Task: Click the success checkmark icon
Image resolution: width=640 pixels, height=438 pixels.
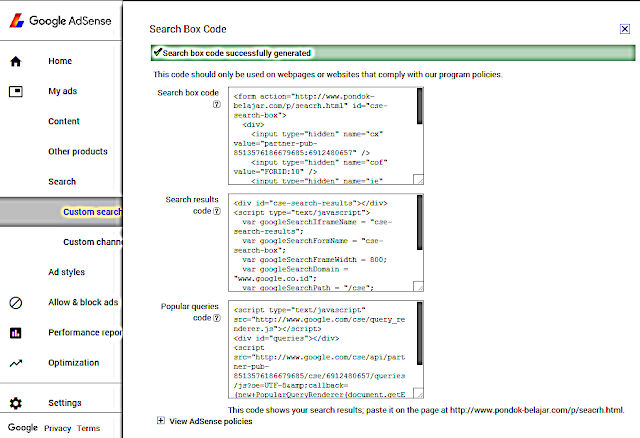Action: (158, 52)
